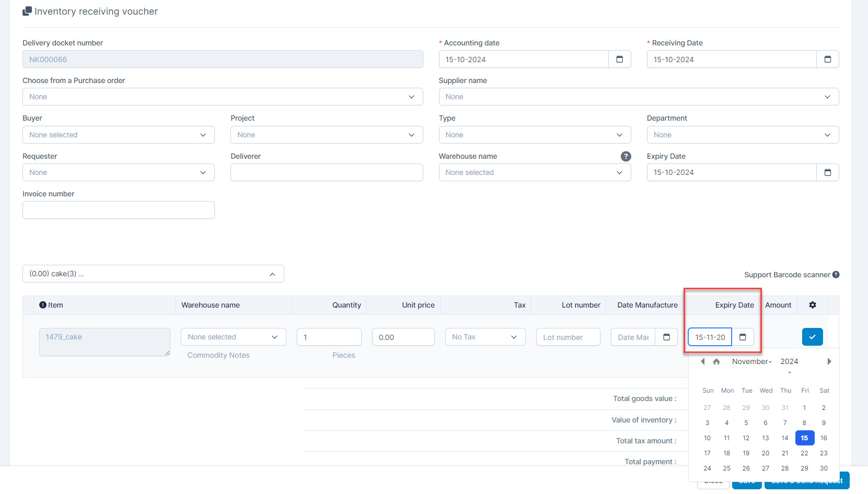The image size is (868, 494).
Task: Open the Date Manufacture calendar icon
Action: 666,337
